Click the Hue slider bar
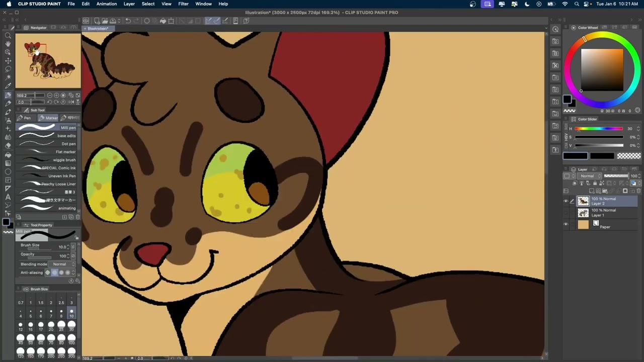 coord(599,129)
